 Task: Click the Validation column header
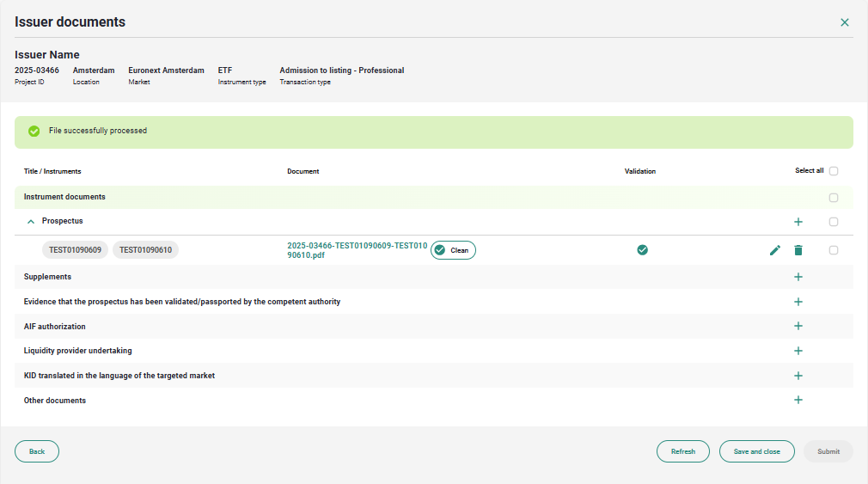(640, 172)
